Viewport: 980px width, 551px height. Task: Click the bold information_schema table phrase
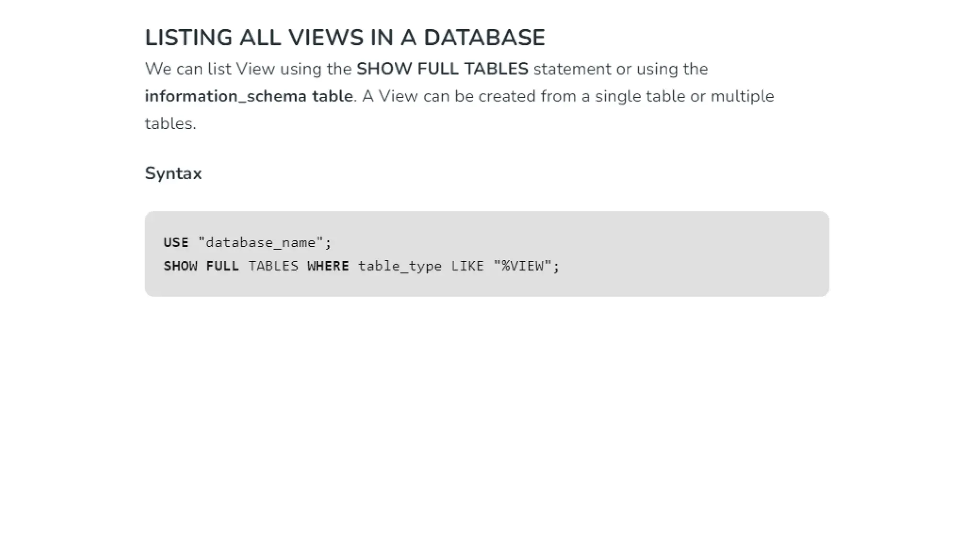click(x=249, y=97)
